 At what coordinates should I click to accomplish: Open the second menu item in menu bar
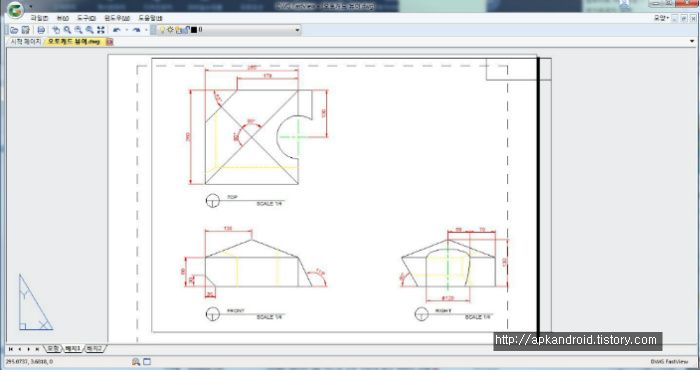(x=62, y=18)
